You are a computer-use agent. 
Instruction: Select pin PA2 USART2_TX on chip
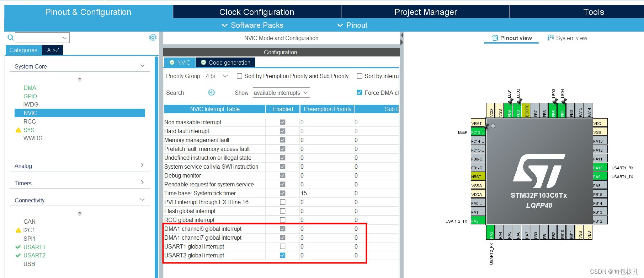tap(478, 221)
